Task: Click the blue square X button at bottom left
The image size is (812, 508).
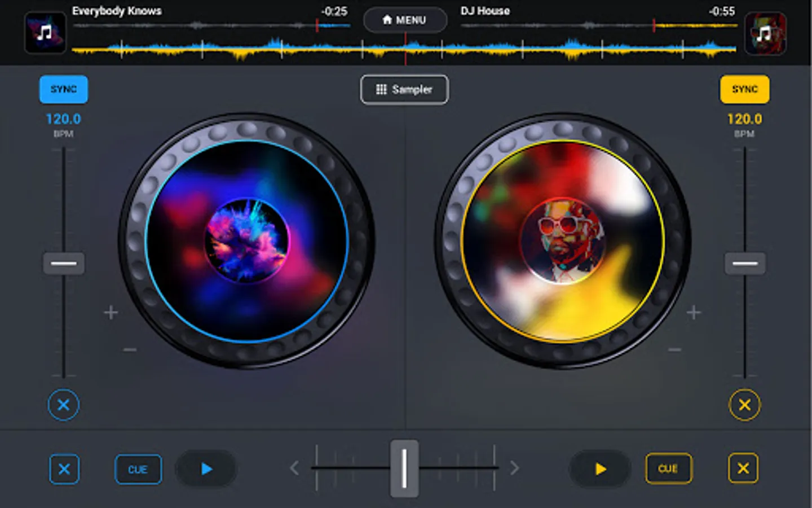Action: [x=64, y=469]
